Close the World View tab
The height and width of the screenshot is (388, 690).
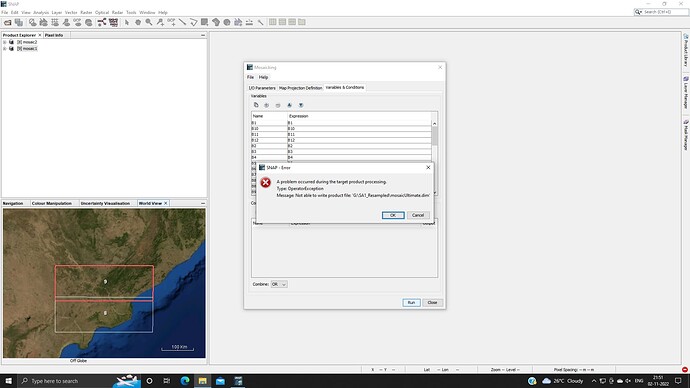pyautogui.click(x=166, y=203)
